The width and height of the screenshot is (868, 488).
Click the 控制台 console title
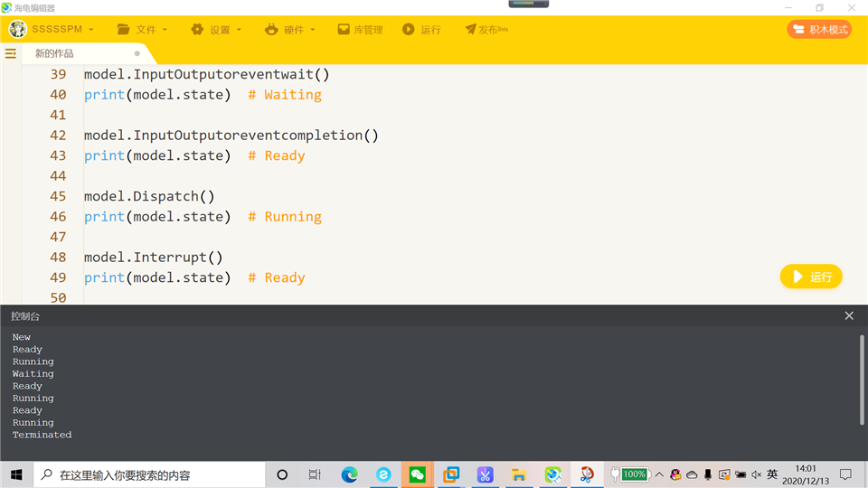[x=25, y=316]
